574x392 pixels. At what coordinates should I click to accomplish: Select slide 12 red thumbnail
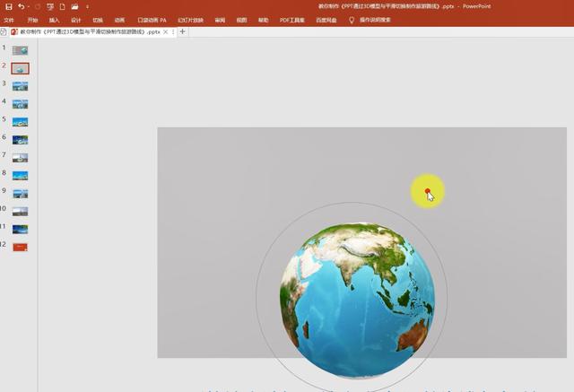tap(20, 247)
